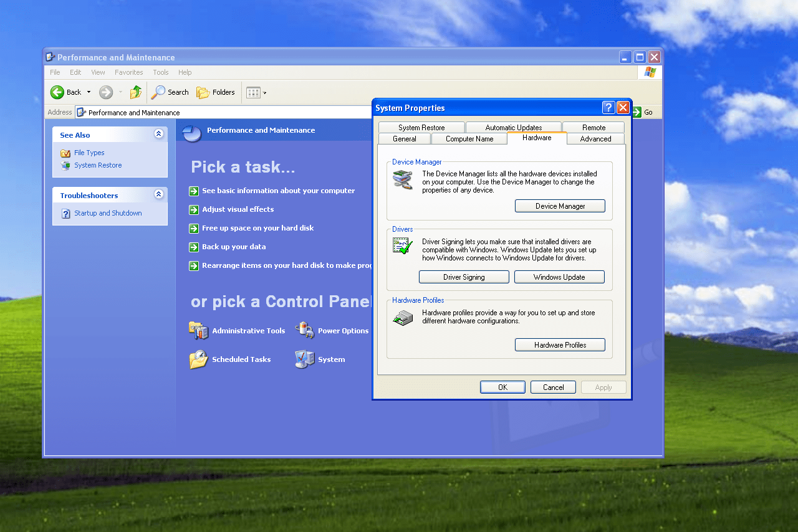Open the File menu
Viewport: 798px width, 532px height.
55,72
